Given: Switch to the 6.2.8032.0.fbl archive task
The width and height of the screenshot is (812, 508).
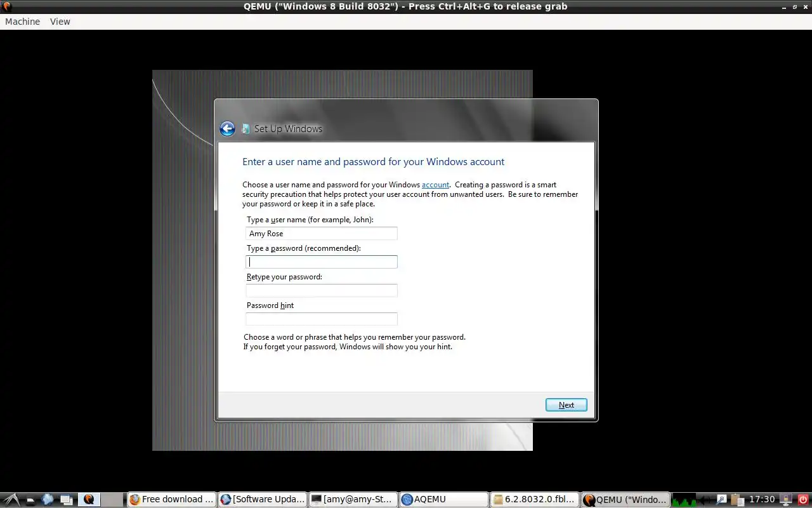Looking at the screenshot, I should point(534,500).
